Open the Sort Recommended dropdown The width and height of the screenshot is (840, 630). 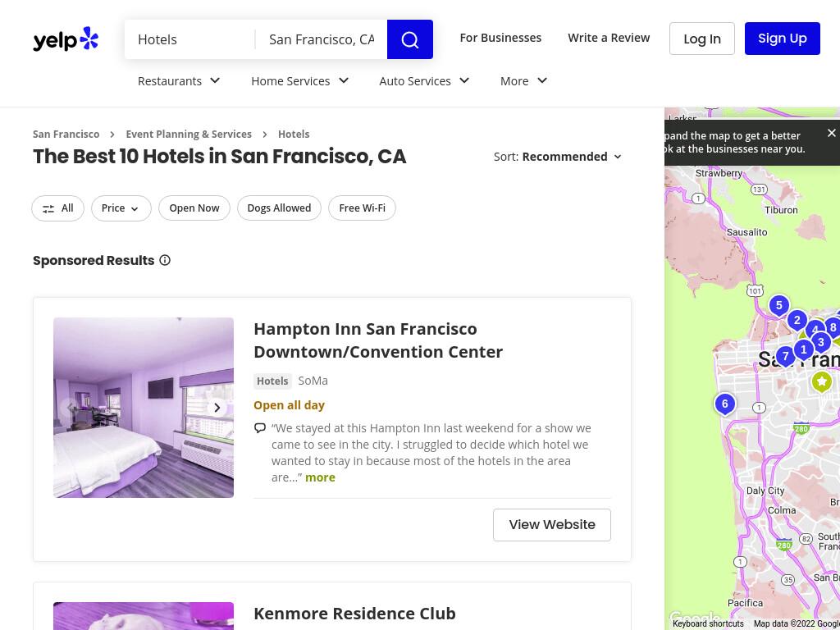pyautogui.click(x=558, y=157)
